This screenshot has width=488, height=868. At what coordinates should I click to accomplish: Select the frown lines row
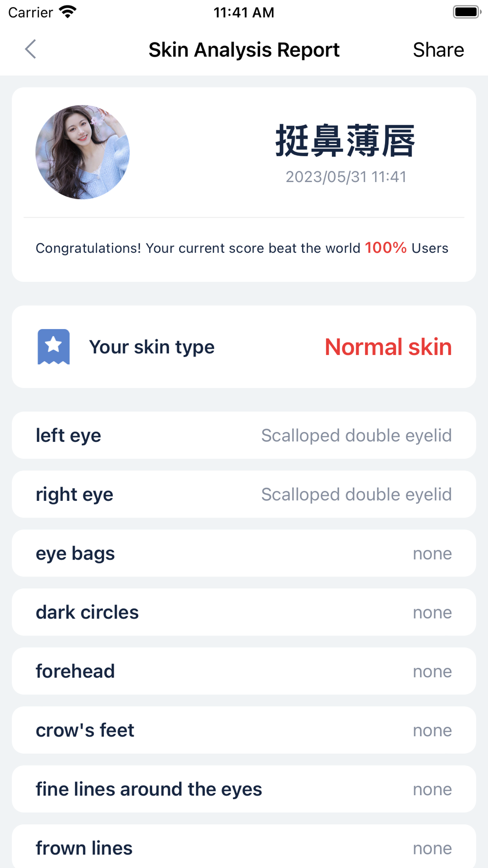[x=244, y=847]
